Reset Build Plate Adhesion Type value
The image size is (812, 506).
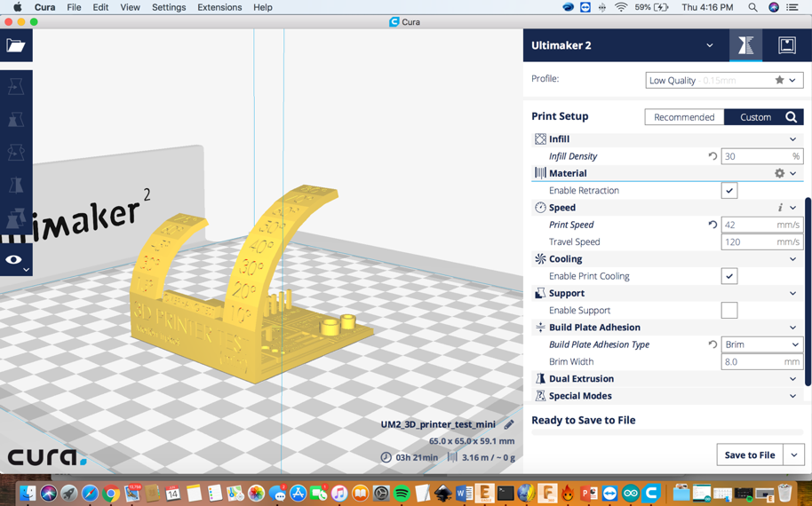pyautogui.click(x=712, y=344)
